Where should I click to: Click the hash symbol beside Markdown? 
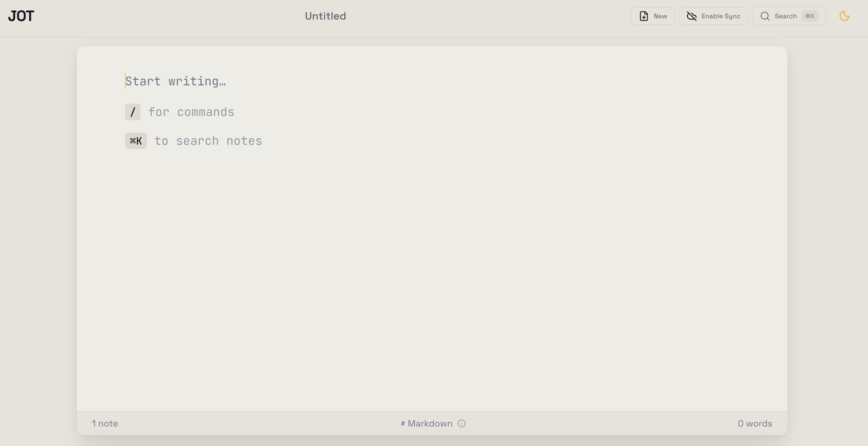pos(403,423)
